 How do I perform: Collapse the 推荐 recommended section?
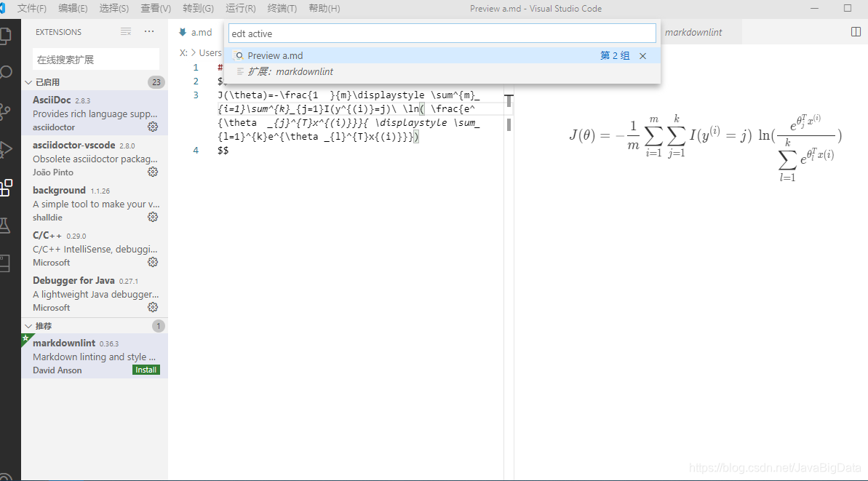pyautogui.click(x=29, y=326)
